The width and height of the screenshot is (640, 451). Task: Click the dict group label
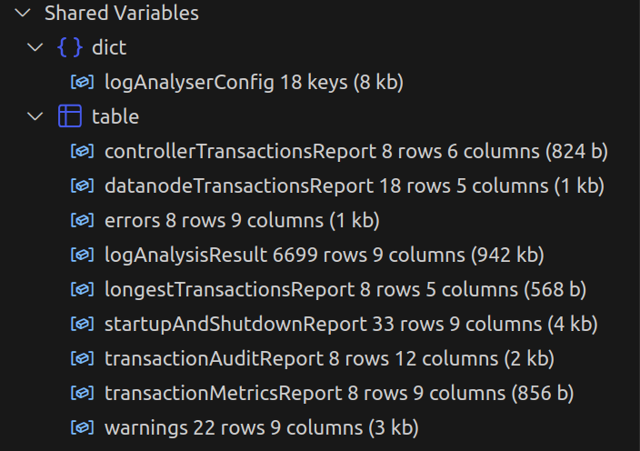108,48
